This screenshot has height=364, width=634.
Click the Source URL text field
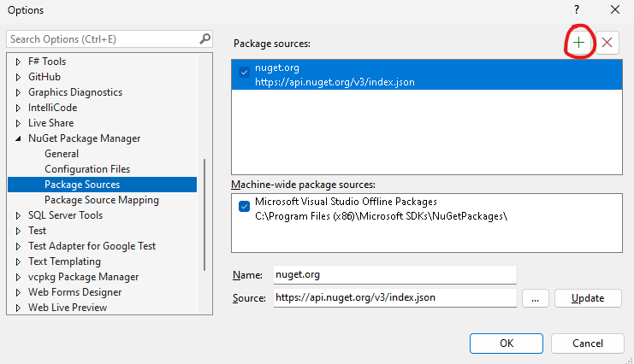[394, 298]
